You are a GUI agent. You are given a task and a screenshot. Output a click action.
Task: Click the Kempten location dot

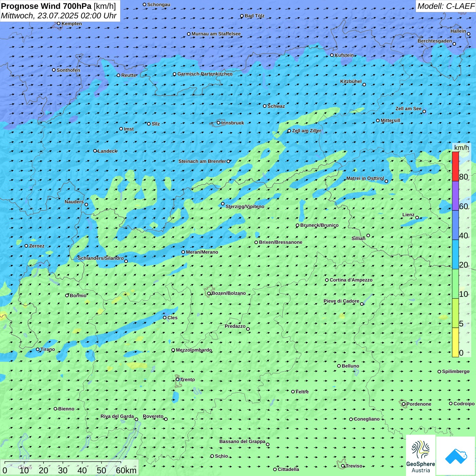(58, 23)
